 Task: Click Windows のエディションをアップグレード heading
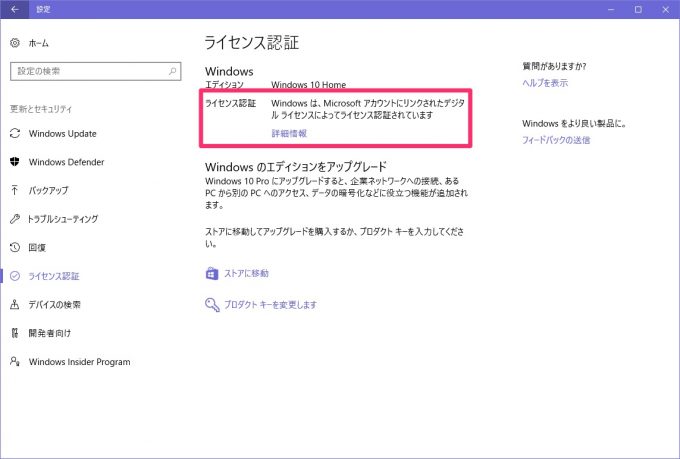pos(296,167)
